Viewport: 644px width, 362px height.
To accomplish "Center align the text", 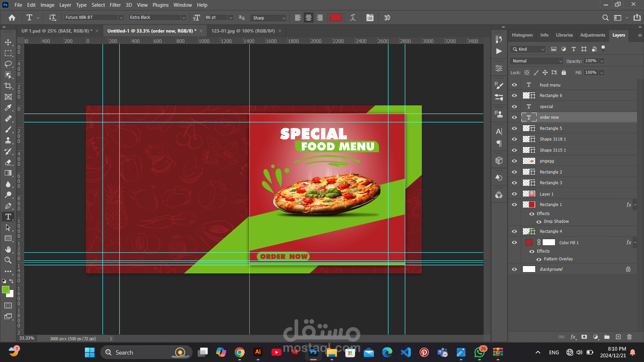I will [308, 18].
